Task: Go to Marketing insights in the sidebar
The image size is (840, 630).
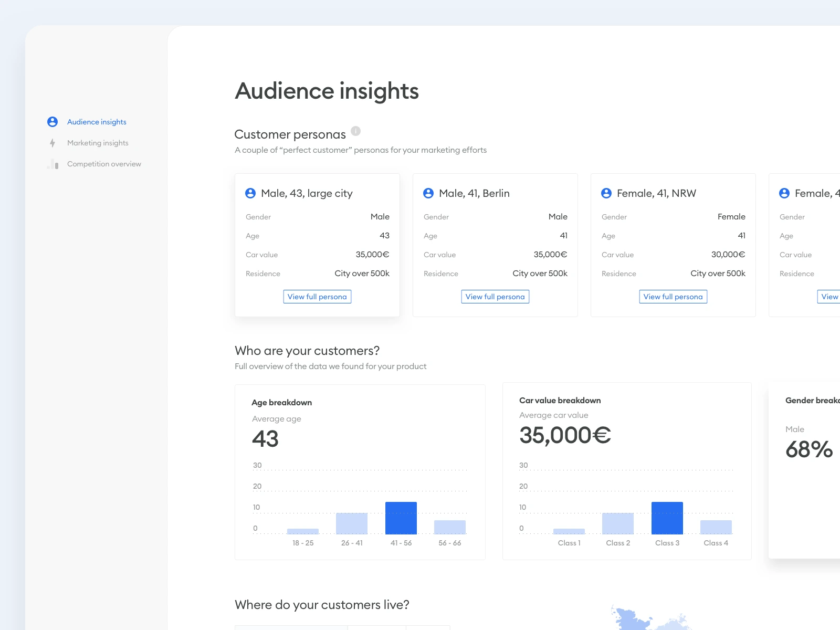Action: tap(98, 143)
